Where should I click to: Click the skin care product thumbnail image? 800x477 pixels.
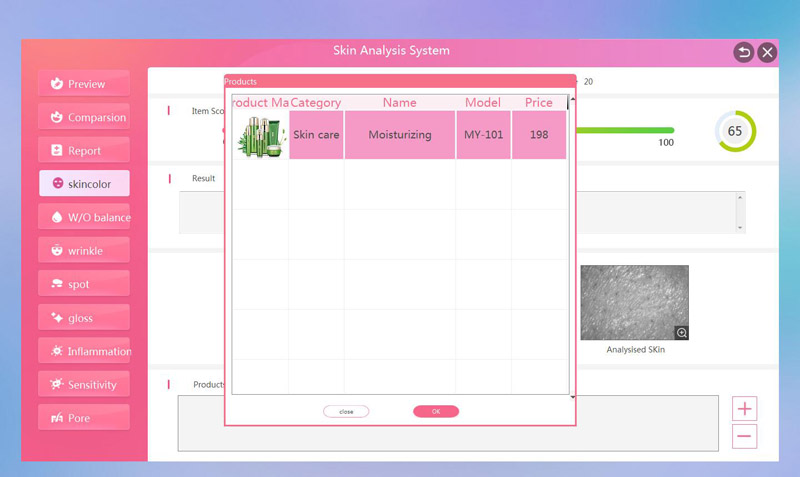260,135
